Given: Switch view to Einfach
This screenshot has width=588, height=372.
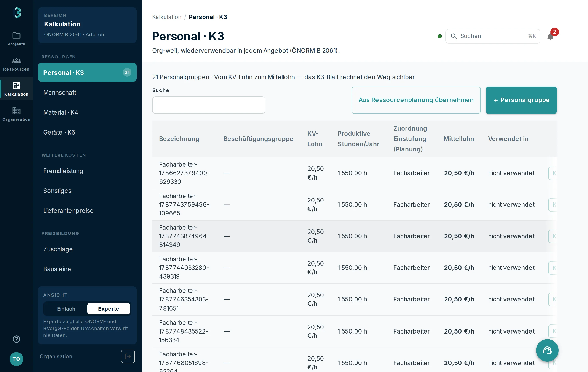Looking at the screenshot, I should (x=66, y=309).
